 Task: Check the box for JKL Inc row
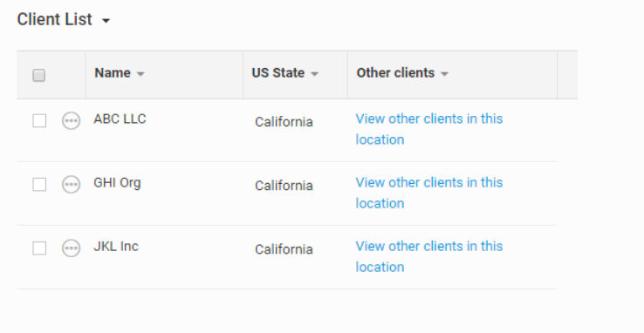[39, 248]
